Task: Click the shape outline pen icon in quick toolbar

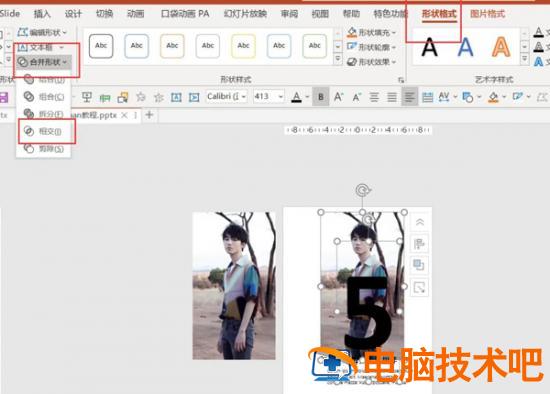Action: 518,97
